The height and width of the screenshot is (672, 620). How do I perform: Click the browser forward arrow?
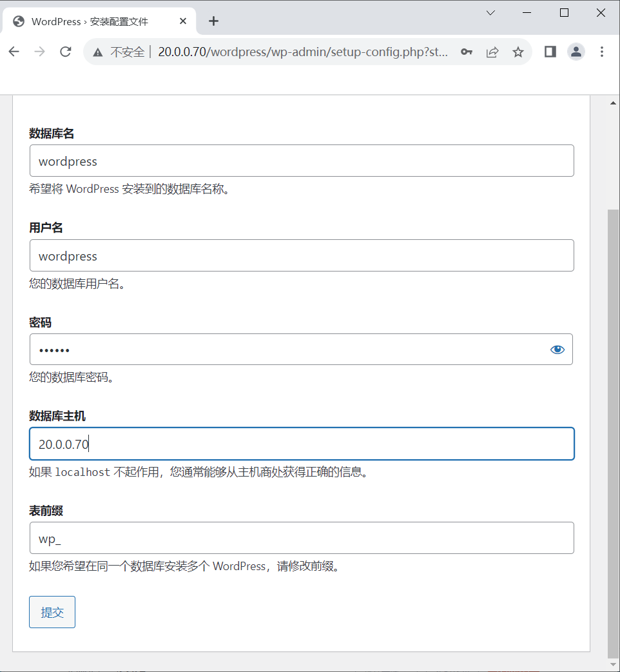[x=39, y=52]
